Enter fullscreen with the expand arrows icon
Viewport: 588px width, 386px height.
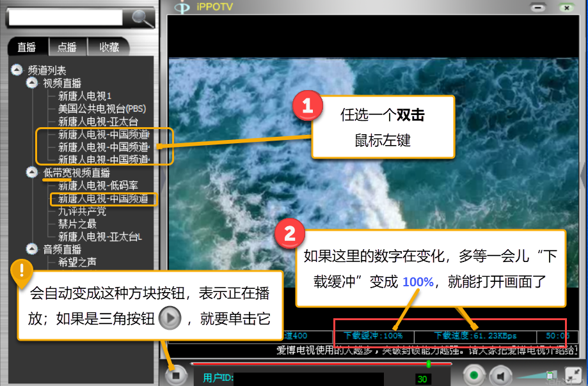(574, 376)
